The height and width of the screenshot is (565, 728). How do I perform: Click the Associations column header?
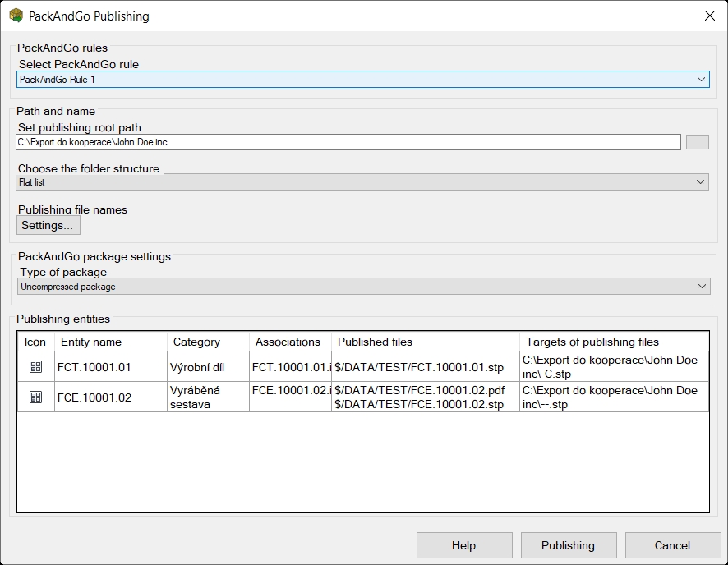(x=289, y=342)
